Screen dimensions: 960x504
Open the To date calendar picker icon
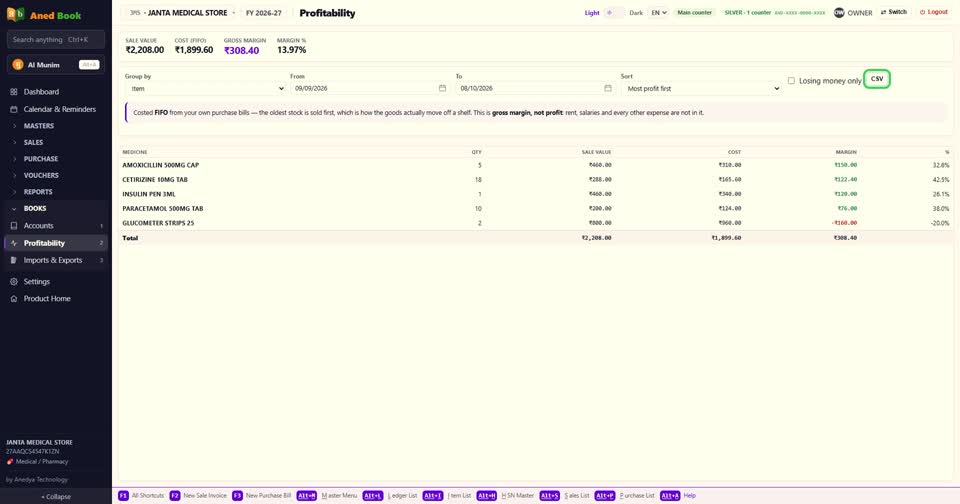tap(607, 88)
